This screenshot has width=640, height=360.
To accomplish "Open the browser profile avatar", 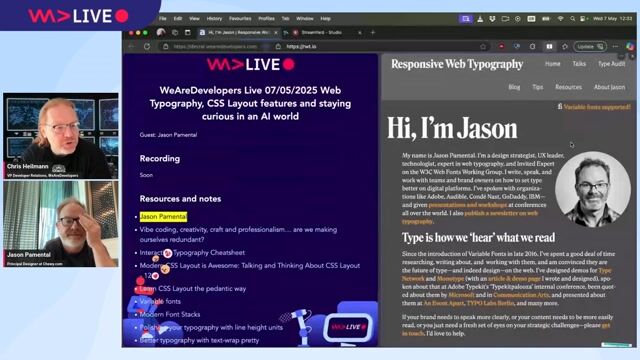I will coord(161,33).
